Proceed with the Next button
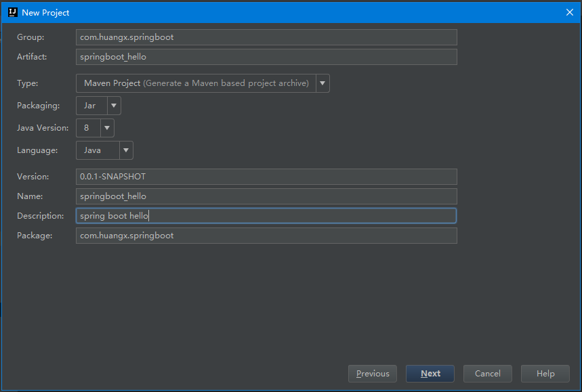Viewport: 582px width, 392px height. (430, 374)
